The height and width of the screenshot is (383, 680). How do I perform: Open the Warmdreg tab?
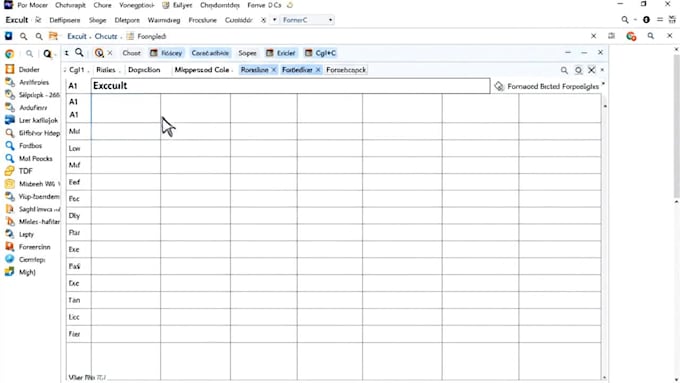pos(164,20)
